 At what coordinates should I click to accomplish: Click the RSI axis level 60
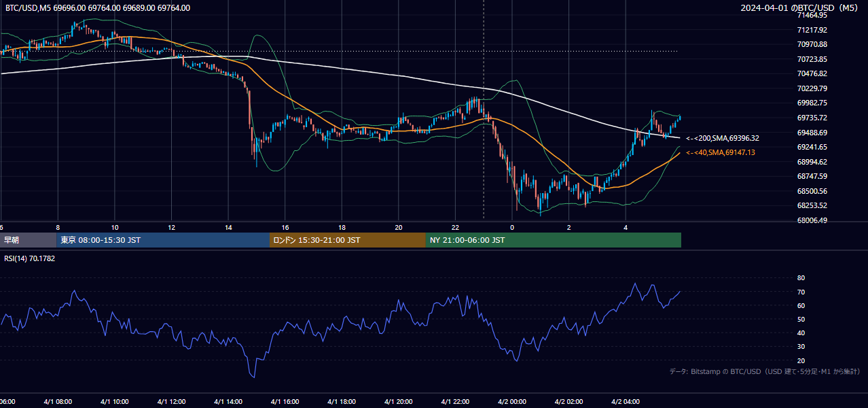coord(801,305)
